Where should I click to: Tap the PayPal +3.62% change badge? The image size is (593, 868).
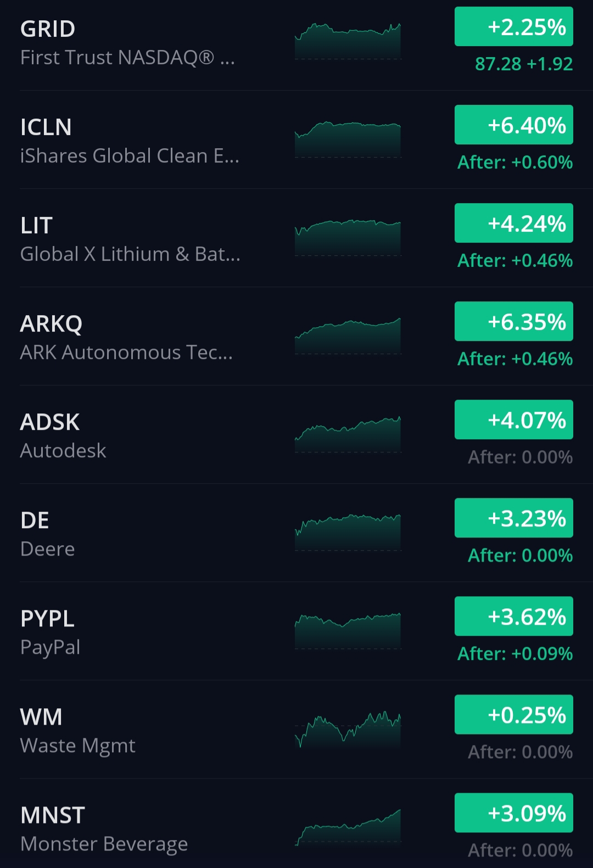[x=513, y=617]
